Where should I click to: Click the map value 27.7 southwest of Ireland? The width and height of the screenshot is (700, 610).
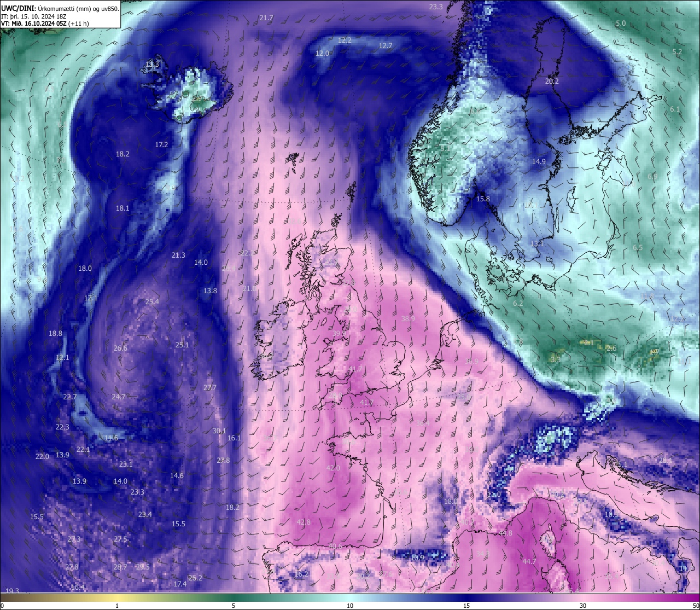(210, 388)
